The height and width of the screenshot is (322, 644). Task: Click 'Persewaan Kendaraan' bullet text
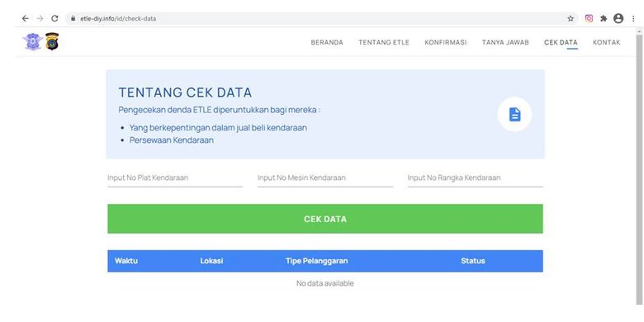[x=171, y=140]
